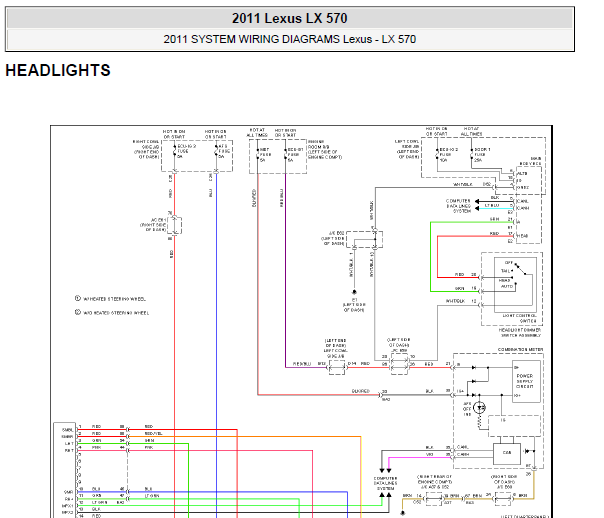Click the CAN box inside combination meter
The height and width of the screenshot is (518, 604).
pos(507,453)
